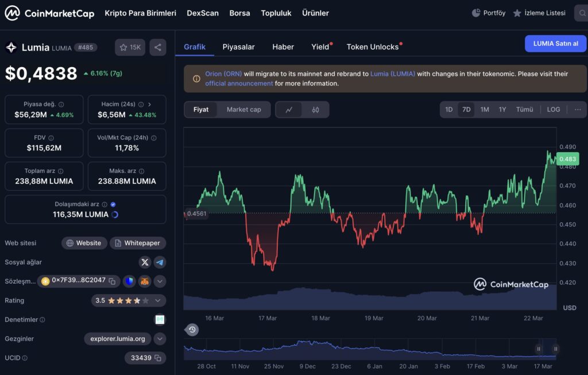The height and width of the screenshot is (375, 588).
Task: Open the Website link button
Action: tap(84, 243)
